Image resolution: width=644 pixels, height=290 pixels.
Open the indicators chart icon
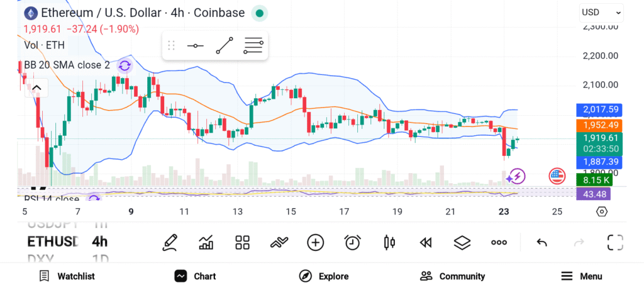tap(206, 242)
